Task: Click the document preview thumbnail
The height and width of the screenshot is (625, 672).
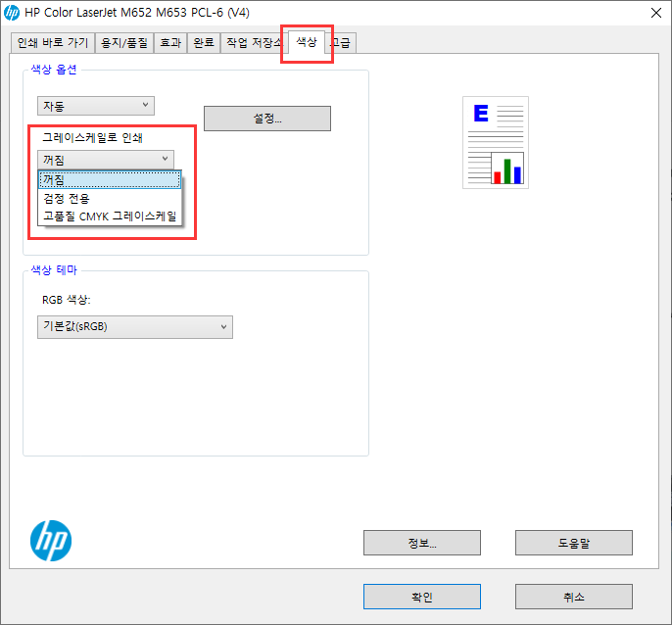Action: pyautogui.click(x=496, y=142)
